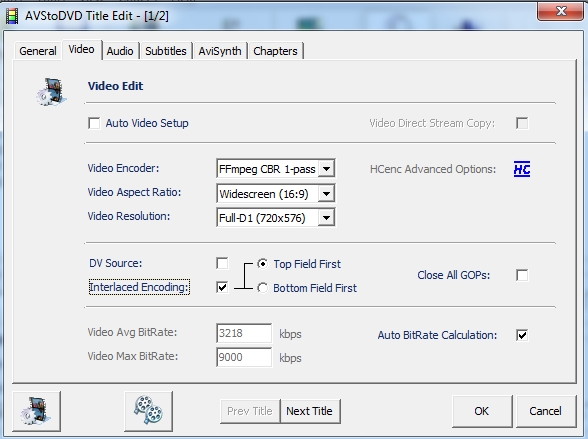Click the Prev Title button
This screenshot has width=588, height=439.
[250, 411]
